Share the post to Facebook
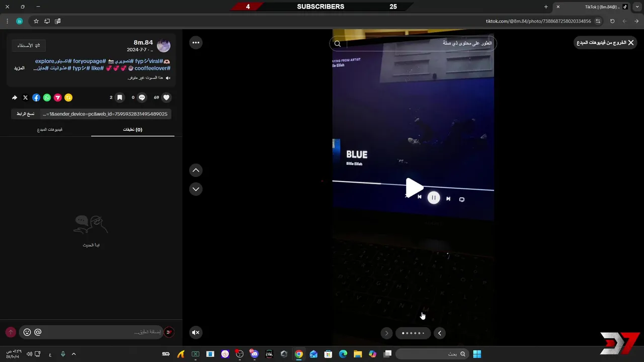 click(x=36, y=98)
